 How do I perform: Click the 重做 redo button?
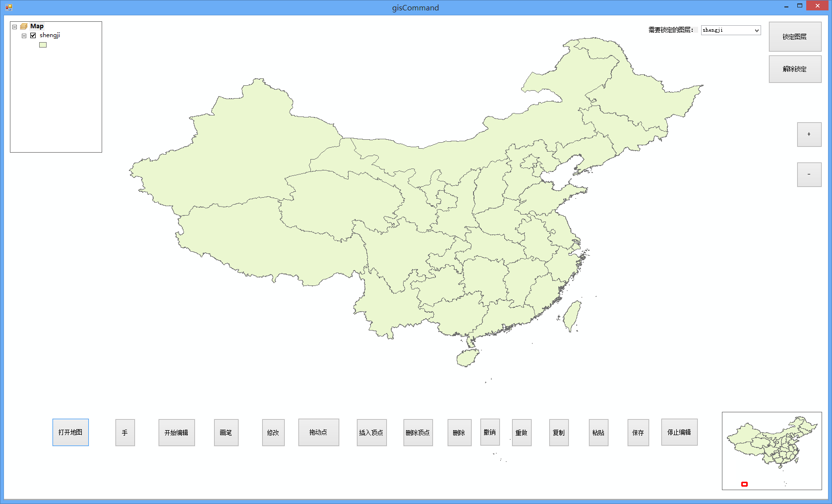pos(522,433)
